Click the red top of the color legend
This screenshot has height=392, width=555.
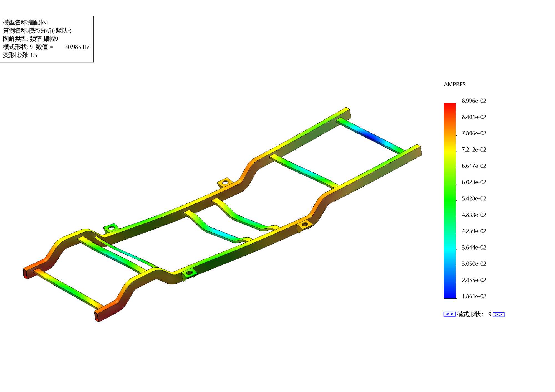(450, 105)
